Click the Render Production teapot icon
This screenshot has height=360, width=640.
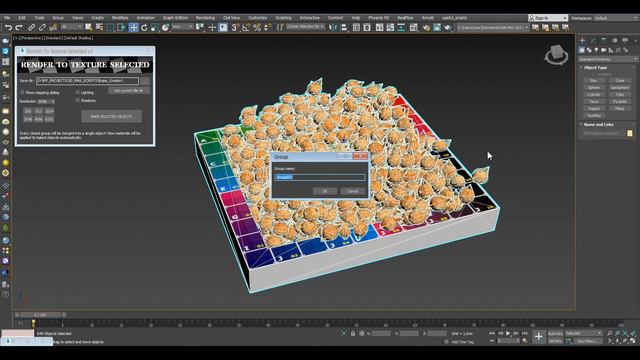448,27
